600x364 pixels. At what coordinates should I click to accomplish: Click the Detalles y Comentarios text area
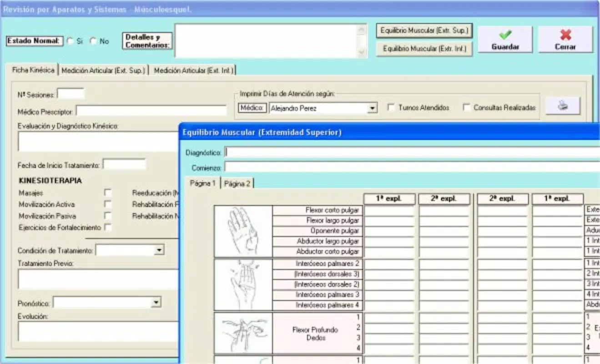[x=271, y=41]
